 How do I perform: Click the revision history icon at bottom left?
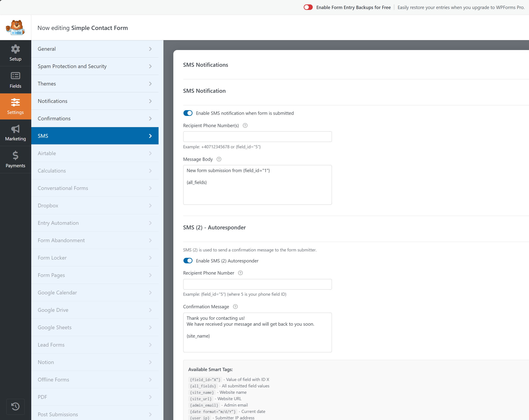coord(15,407)
